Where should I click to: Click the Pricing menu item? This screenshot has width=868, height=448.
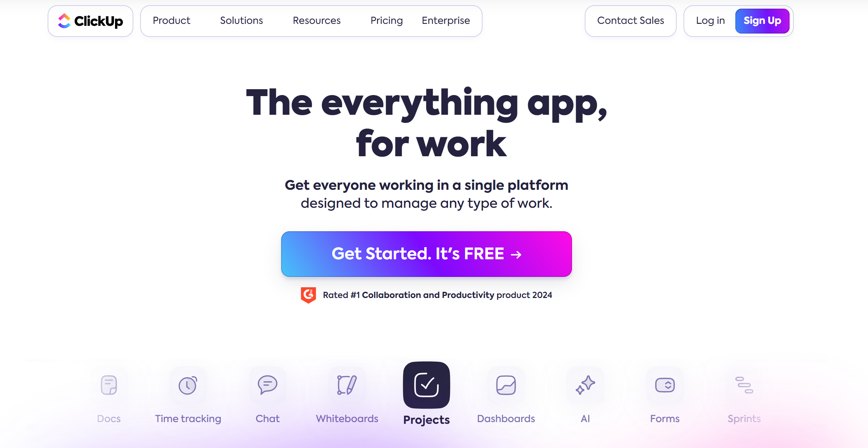click(x=387, y=21)
